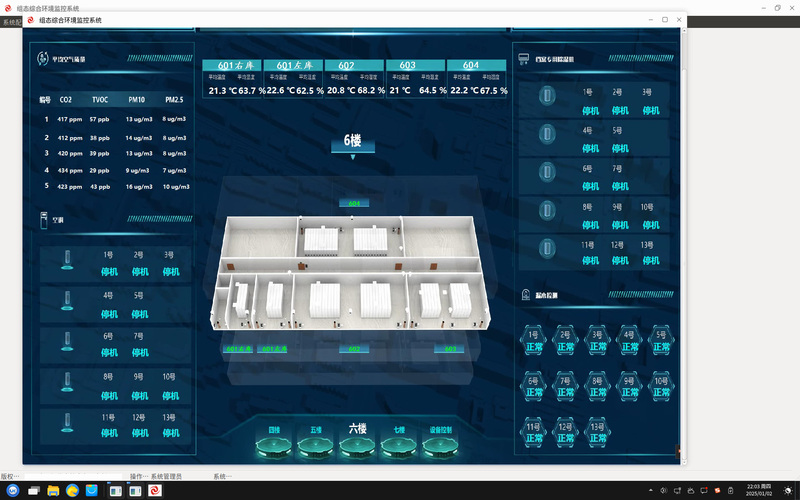
Task: Select the 604 room label above the model
Action: pos(354,203)
